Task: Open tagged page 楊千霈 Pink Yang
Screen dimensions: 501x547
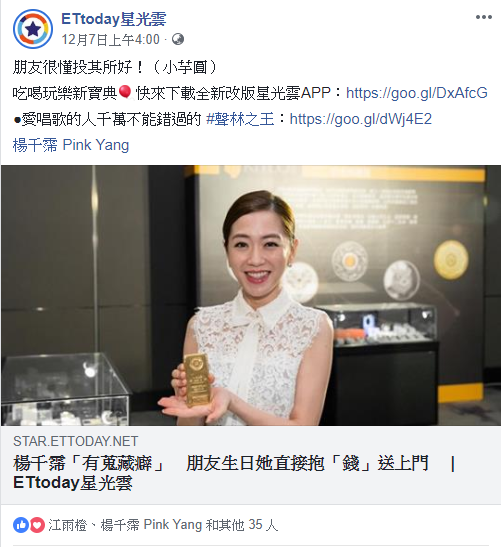Action: [x=71, y=145]
